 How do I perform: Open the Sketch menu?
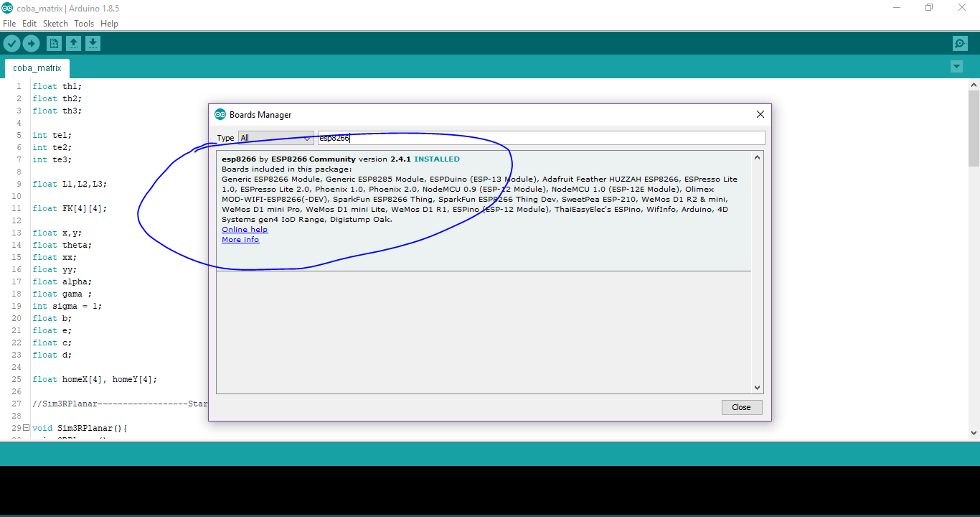(x=55, y=24)
